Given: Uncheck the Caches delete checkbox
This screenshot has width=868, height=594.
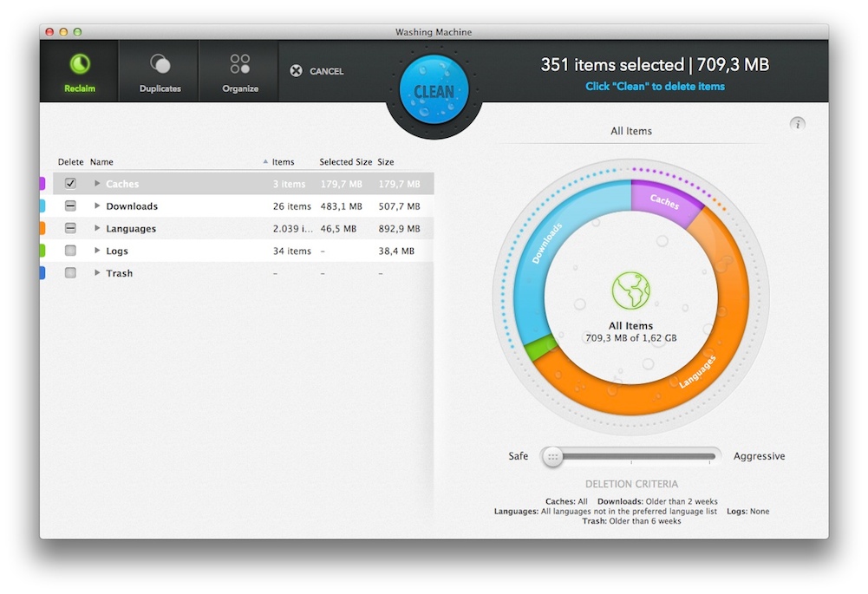Looking at the screenshot, I should click(x=70, y=183).
